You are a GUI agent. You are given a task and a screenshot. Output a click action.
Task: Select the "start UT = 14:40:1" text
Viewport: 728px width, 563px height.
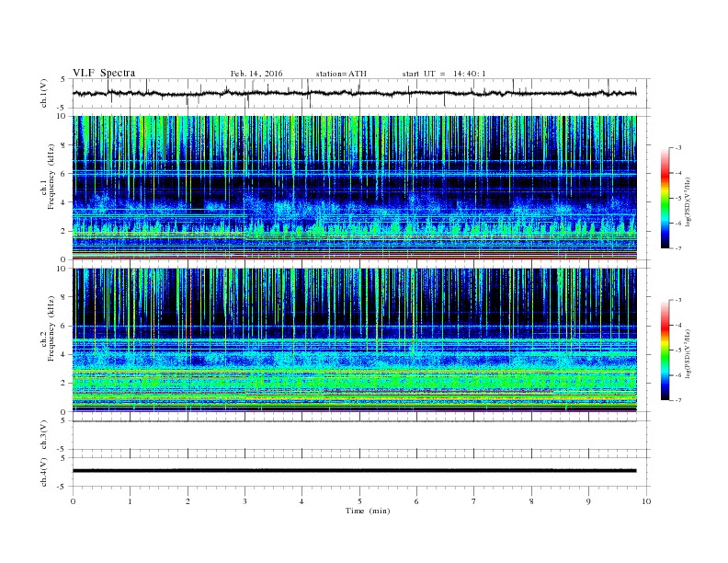pos(444,74)
